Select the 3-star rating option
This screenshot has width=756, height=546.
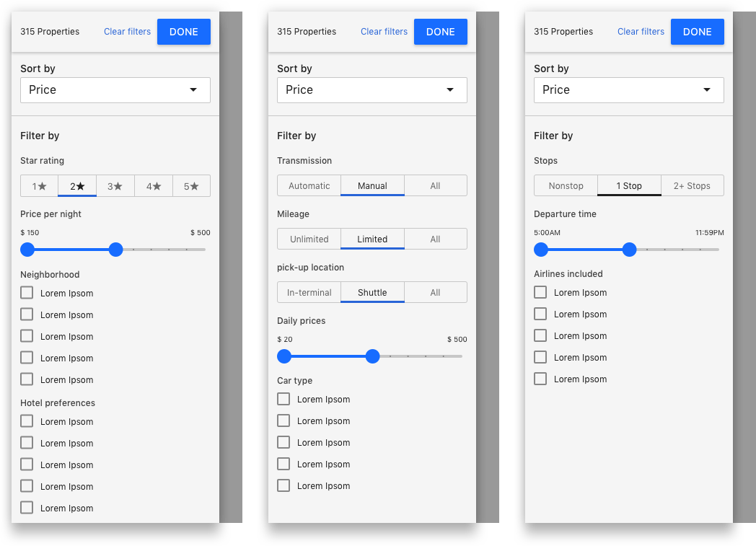(115, 186)
